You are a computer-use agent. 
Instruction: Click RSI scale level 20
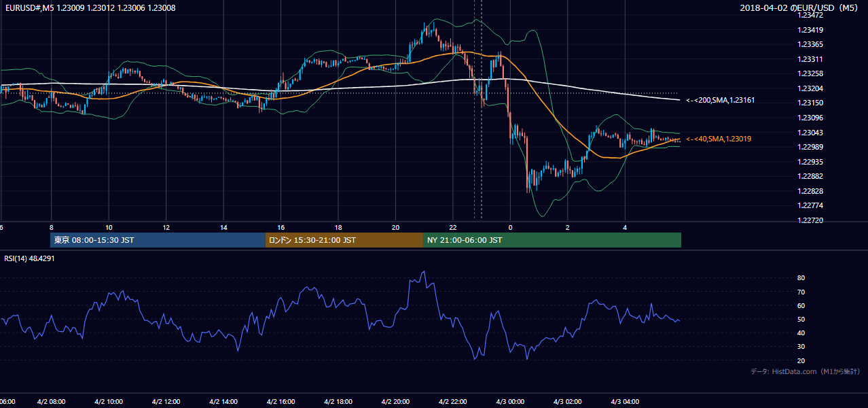pos(801,360)
